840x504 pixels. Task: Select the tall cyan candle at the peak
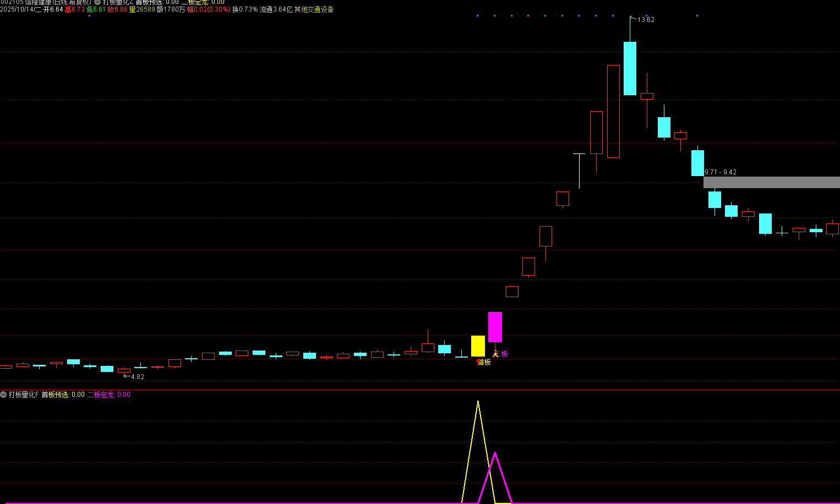[630, 68]
